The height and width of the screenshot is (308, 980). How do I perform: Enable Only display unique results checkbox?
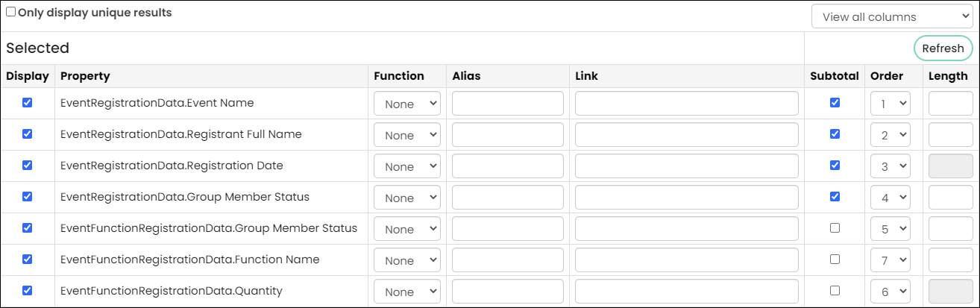pos(10,12)
